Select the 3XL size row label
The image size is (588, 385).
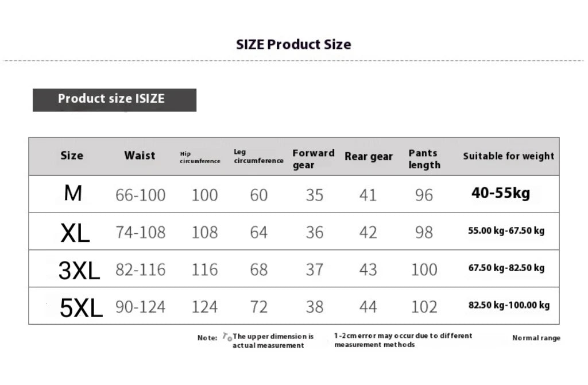click(x=79, y=270)
